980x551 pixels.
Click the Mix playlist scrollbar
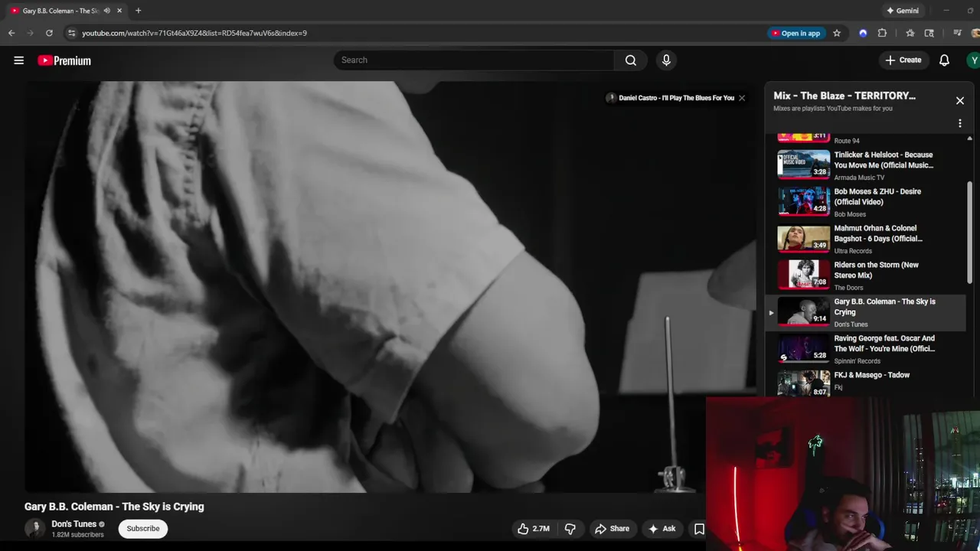969,232
